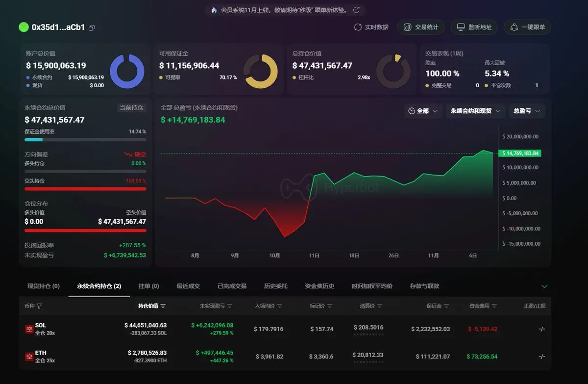Click the blue account value donut chart
This screenshot has height=384, width=588.
point(127,71)
